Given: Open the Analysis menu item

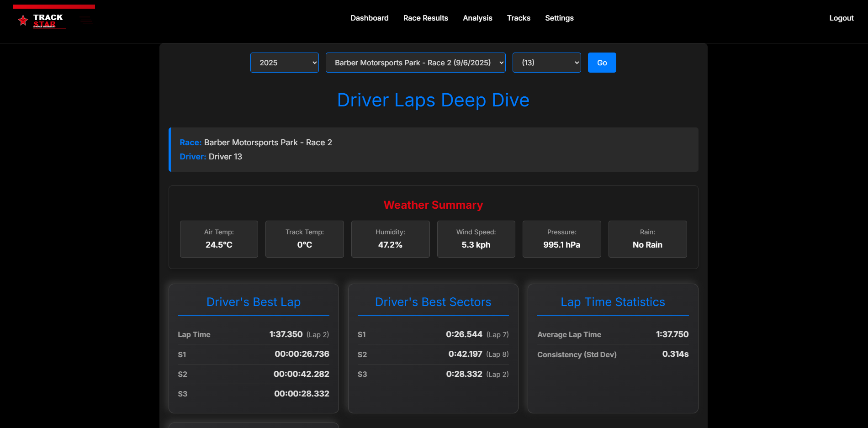Looking at the screenshot, I should click(477, 18).
